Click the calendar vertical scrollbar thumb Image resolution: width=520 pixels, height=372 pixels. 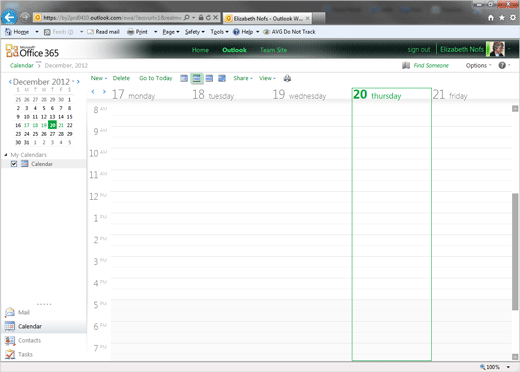point(515,252)
